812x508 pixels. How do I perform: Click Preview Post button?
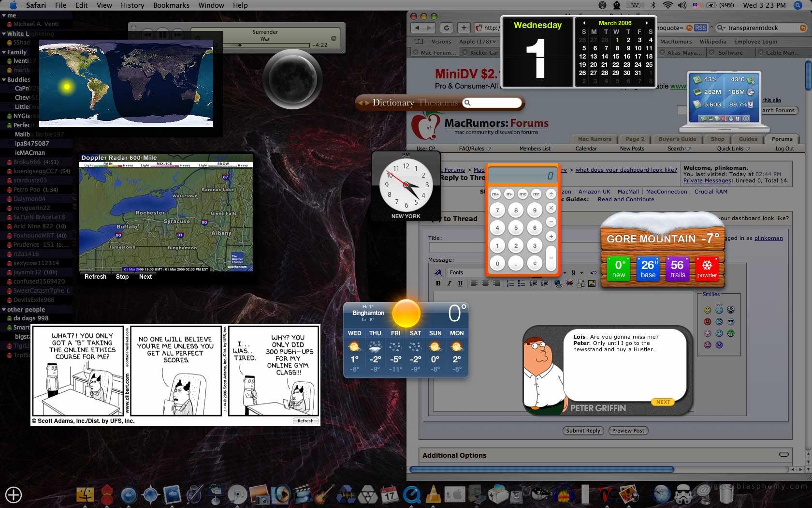pos(628,431)
